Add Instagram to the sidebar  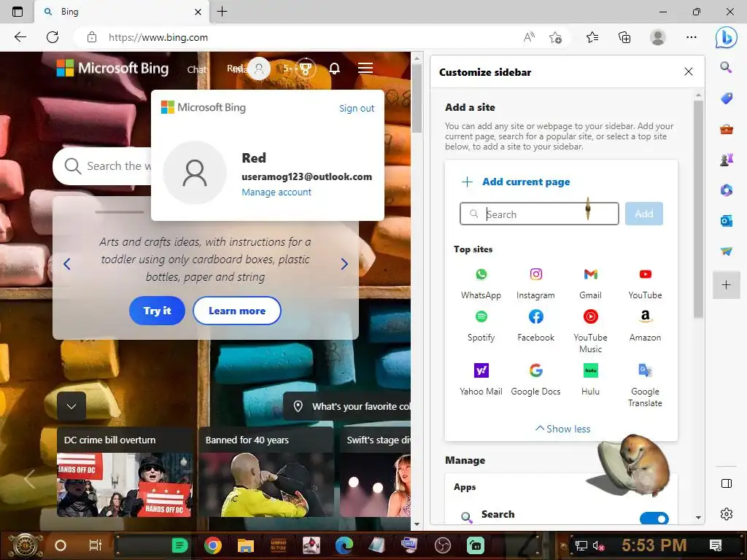(x=535, y=284)
